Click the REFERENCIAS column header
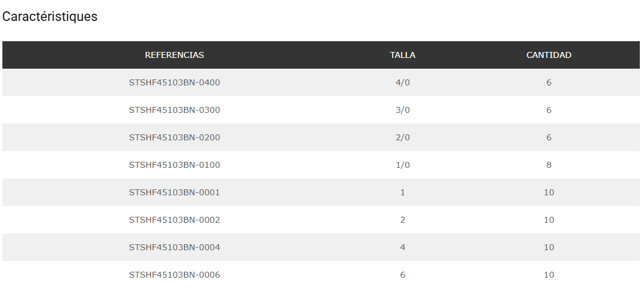The height and width of the screenshot is (298, 644). (174, 55)
